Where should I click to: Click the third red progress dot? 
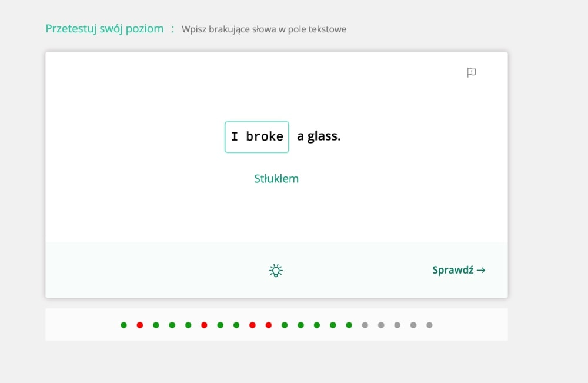[252, 325]
